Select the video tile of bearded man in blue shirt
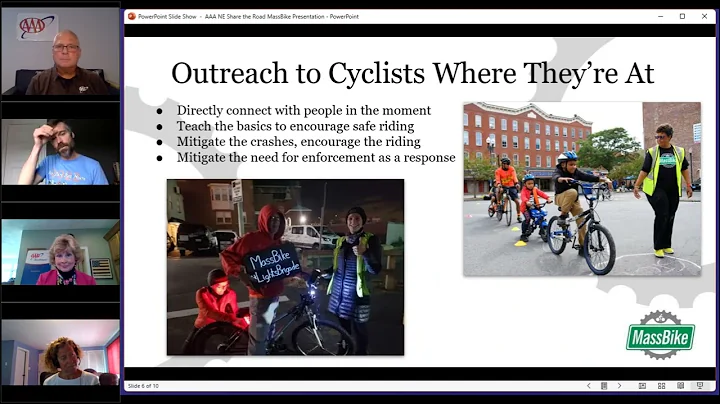 (x=61, y=152)
